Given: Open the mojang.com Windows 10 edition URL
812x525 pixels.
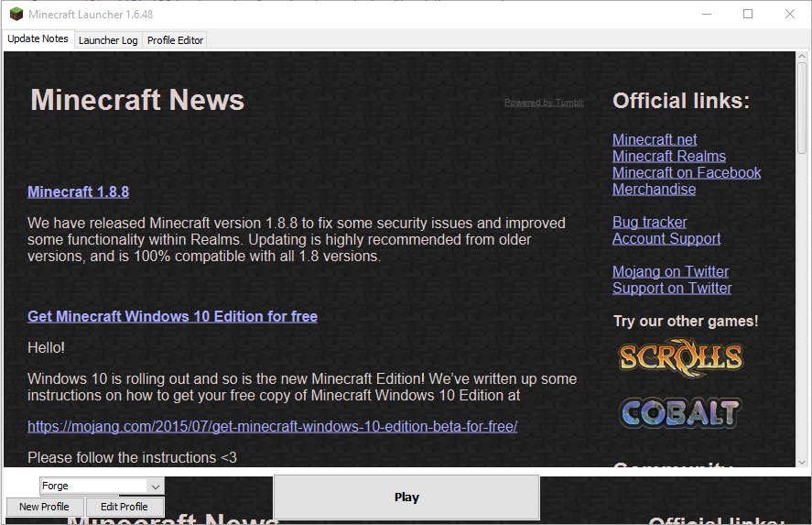Looking at the screenshot, I should coord(273,427).
